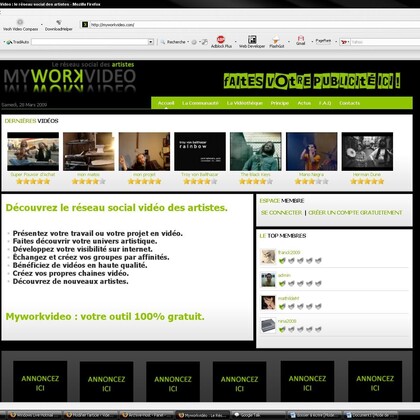The height and width of the screenshot is (420, 420).
Task: Click the MyWorkVideo logo
Action: pyautogui.click(x=70, y=77)
